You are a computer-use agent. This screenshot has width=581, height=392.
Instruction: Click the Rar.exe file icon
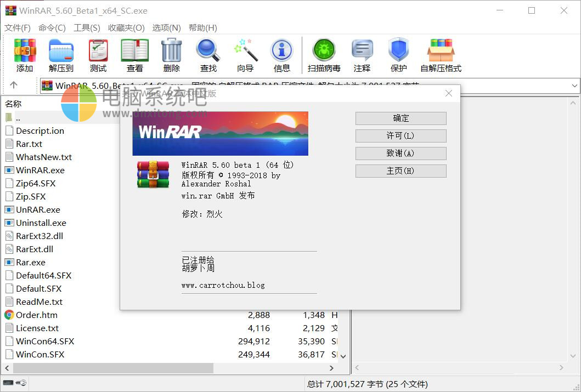9,263
